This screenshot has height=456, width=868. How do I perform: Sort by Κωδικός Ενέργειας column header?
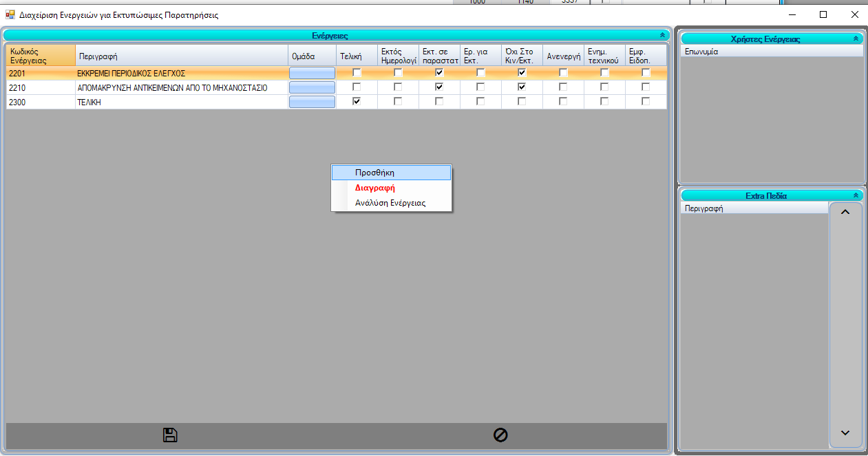(x=40, y=56)
